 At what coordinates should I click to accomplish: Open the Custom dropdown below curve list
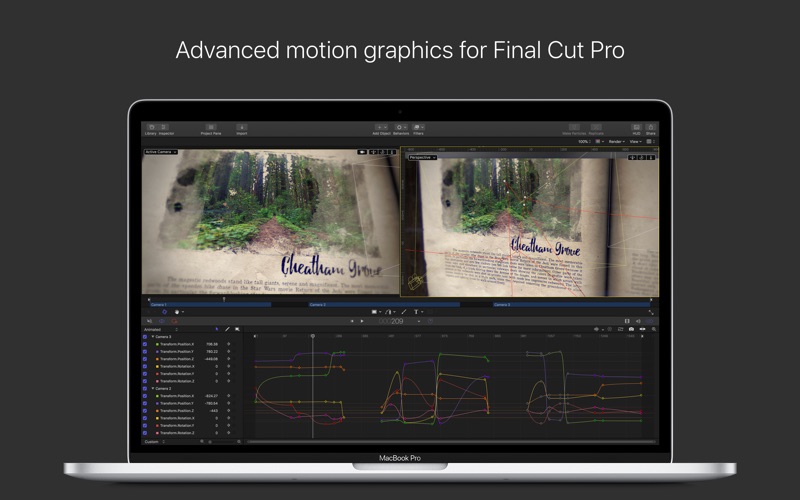point(155,442)
